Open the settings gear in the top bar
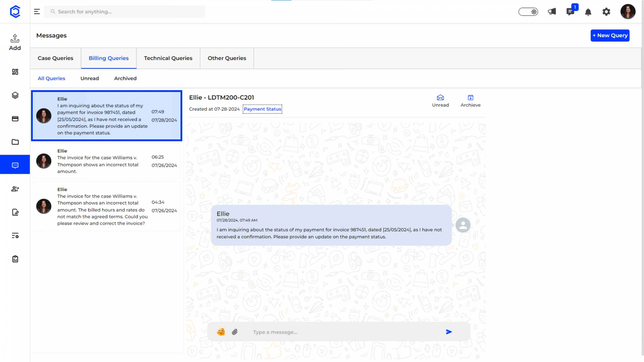The width and height of the screenshot is (644, 362). click(606, 11)
